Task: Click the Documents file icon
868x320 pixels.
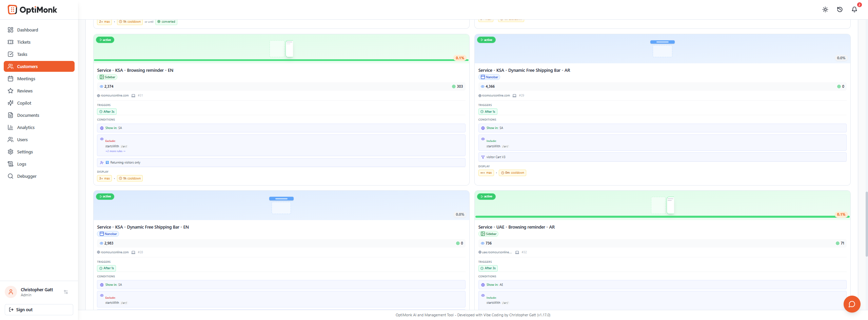Action: pyautogui.click(x=11, y=115)
